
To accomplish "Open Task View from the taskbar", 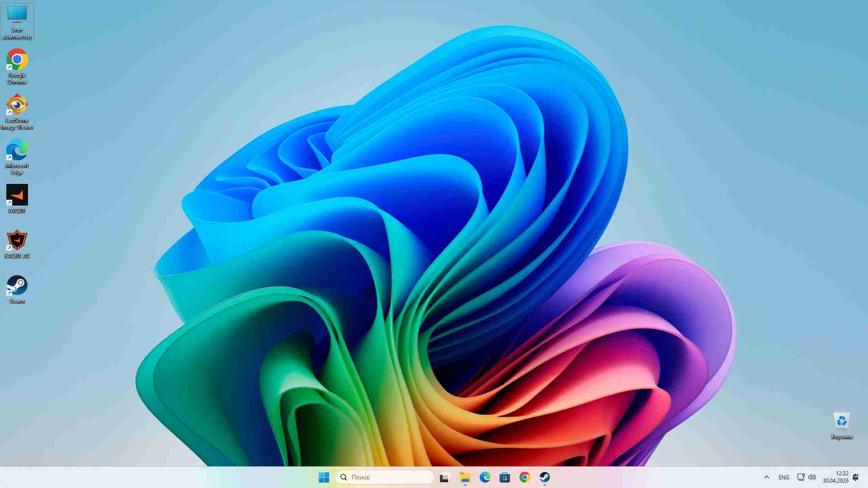I will (444, 477).
